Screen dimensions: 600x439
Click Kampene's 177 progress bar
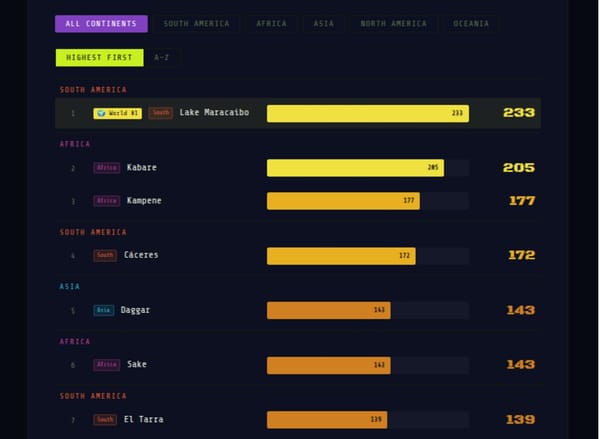point(343,201)
